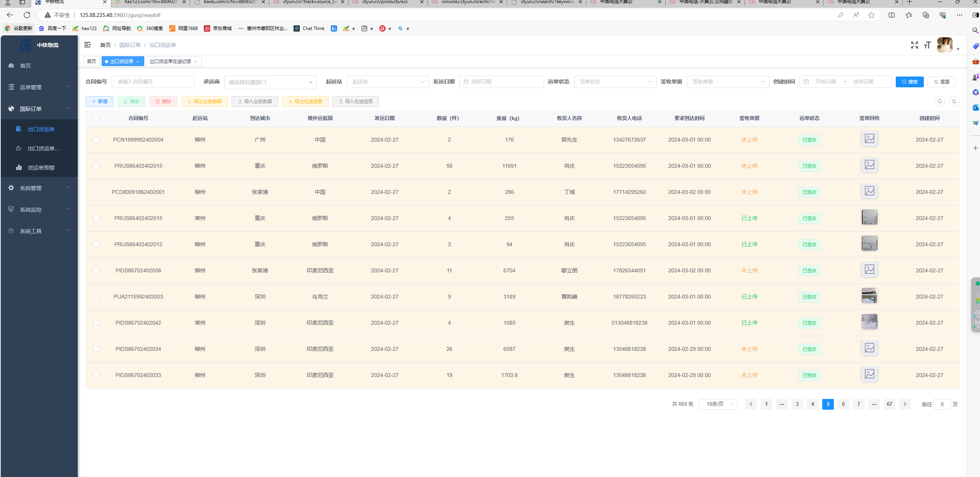Go to page 6 in pagination
980x477 pixels.
843,404
